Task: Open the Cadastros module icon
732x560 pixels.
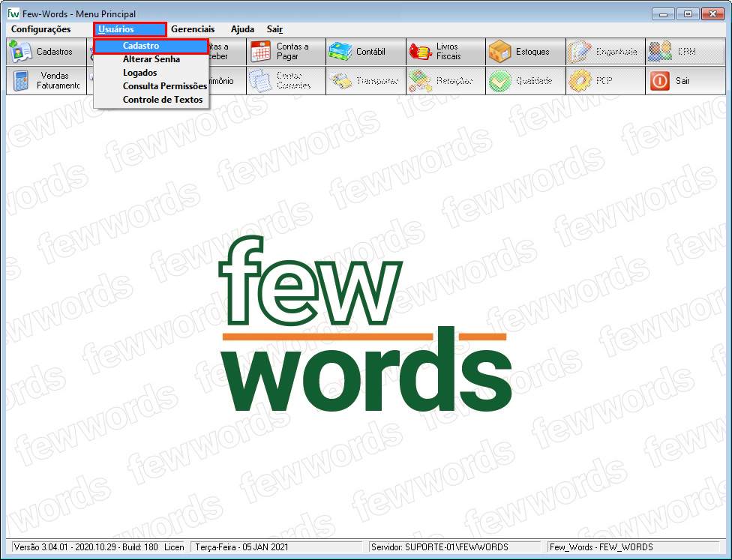Action: pos(20,51)
